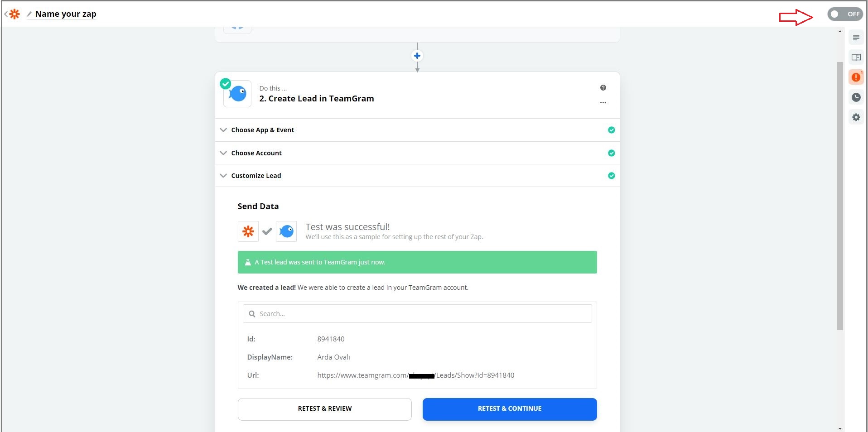868x432 pixels.
Task: Click the plus icon to add a step
Action: click(417, 56)
